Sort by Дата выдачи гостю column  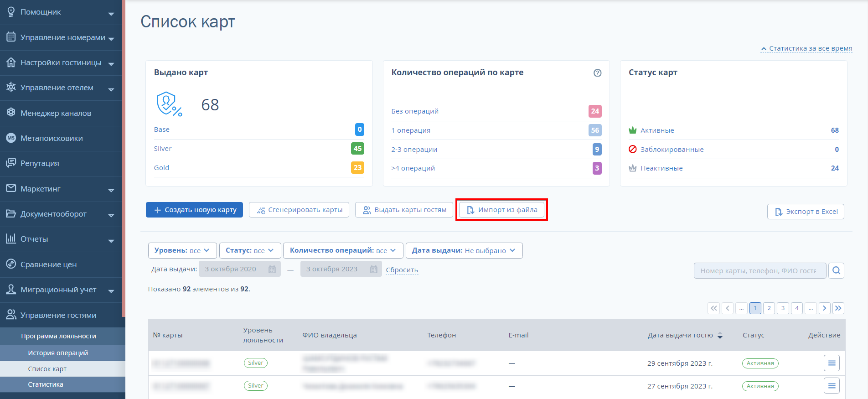[x=720, y=335]
